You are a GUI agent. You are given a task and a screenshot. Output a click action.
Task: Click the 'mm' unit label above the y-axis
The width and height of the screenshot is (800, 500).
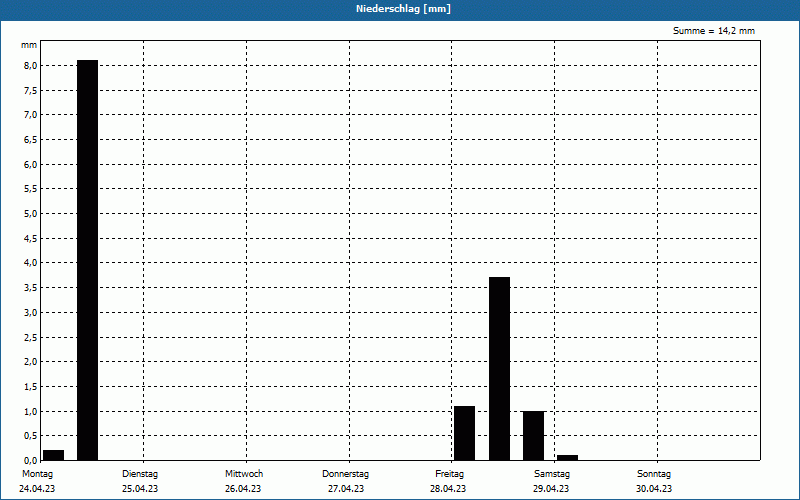[29, 45]
